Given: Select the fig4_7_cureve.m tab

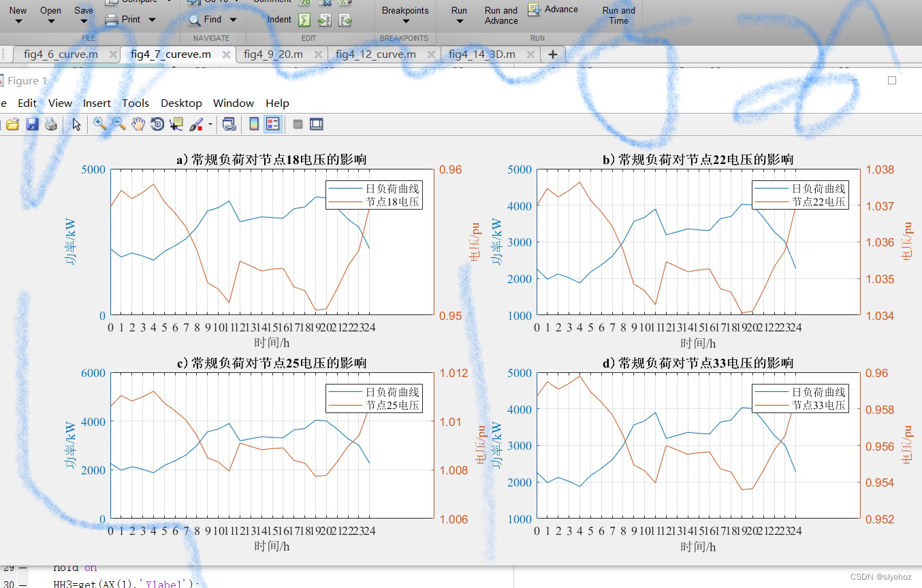Looking at the screenshot, I should coord(171,54).
